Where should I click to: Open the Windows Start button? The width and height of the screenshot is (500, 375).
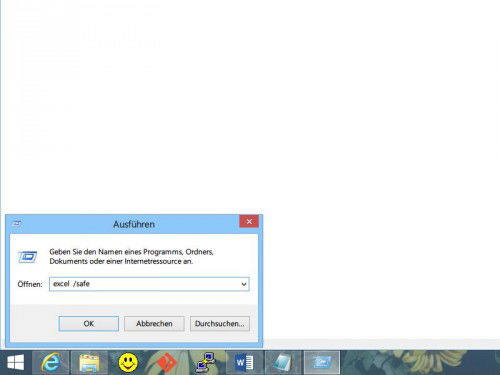click(x=16, y=362)
